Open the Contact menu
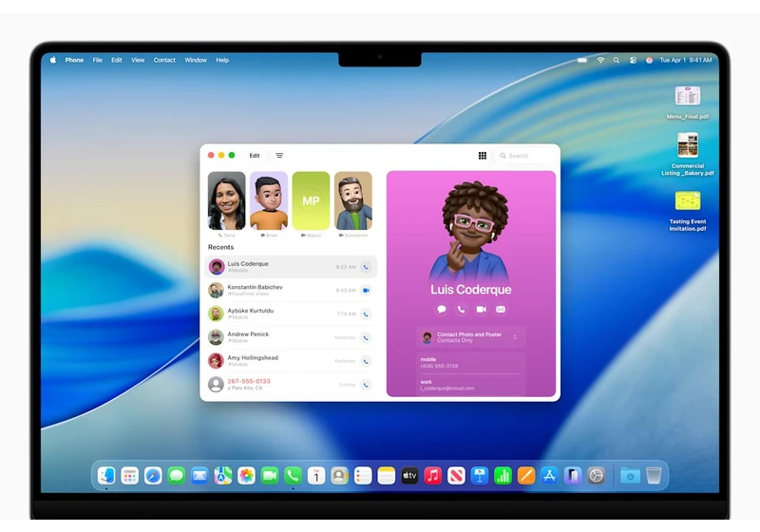Image resolution: width=760 pixels, height=532 pixels. (x=164, y=60)
